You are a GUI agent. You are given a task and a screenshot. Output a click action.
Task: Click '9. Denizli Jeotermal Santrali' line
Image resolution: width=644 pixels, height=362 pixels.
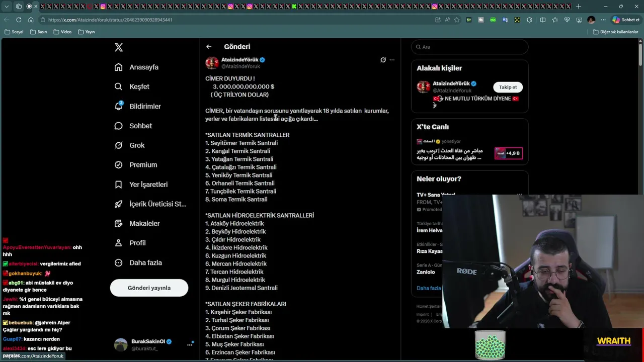pyautogui.click(x=242, y=288)
